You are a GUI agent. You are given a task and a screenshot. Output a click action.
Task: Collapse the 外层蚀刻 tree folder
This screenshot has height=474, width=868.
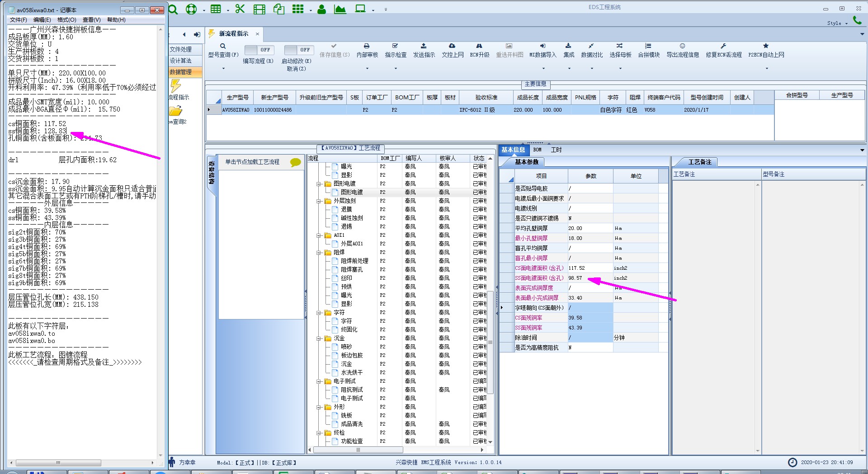[x=319, y=201]
